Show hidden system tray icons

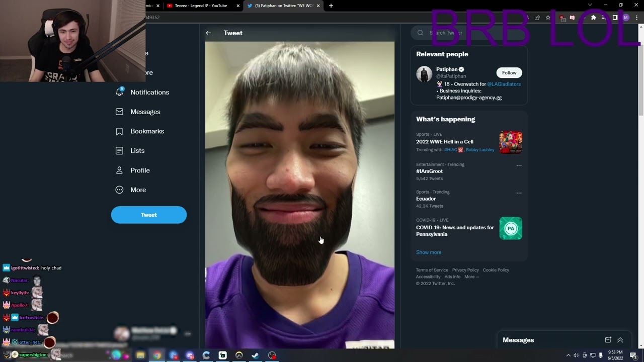click(568, 355)
